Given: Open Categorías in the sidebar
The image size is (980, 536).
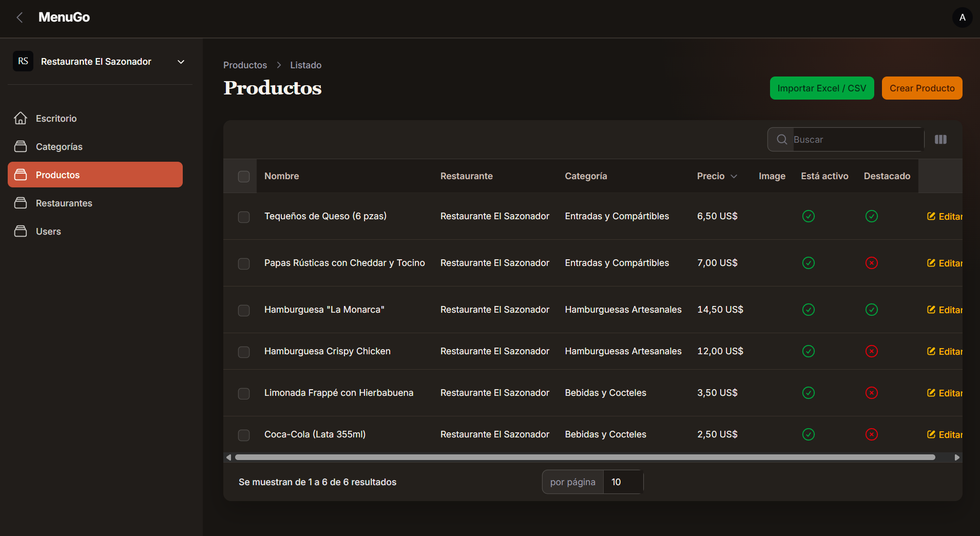Looking at the screenshot, I should click(95, 146).
